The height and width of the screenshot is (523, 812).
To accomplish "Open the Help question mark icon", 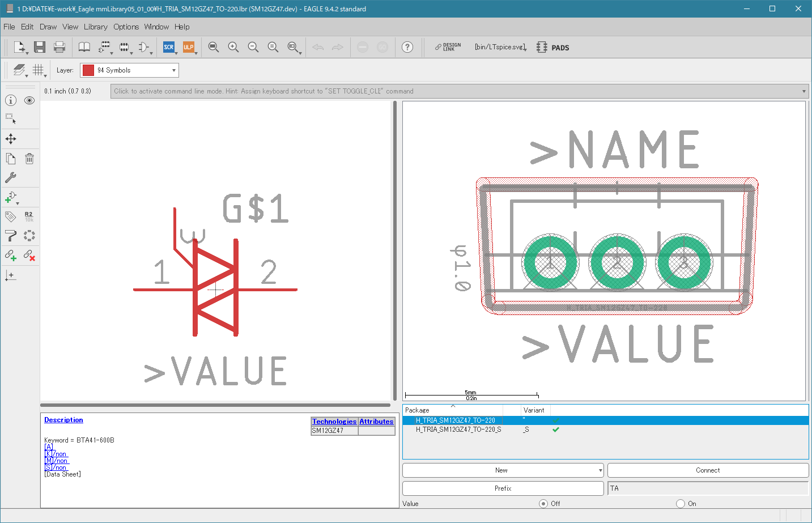I will [x=407, y=47].
